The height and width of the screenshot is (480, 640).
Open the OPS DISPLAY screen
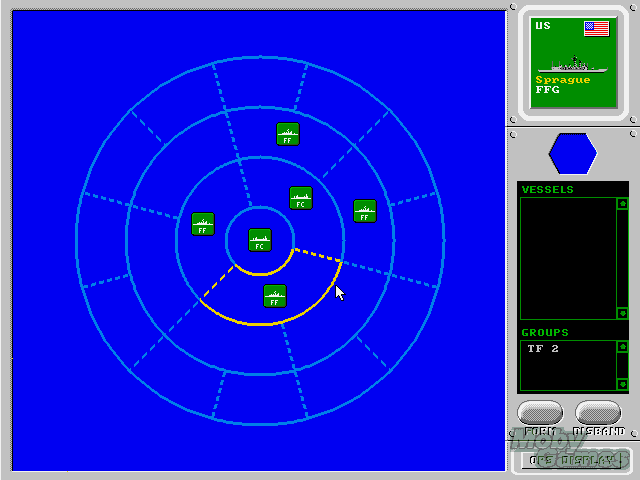pyautogui.click(x=571, y=460)
